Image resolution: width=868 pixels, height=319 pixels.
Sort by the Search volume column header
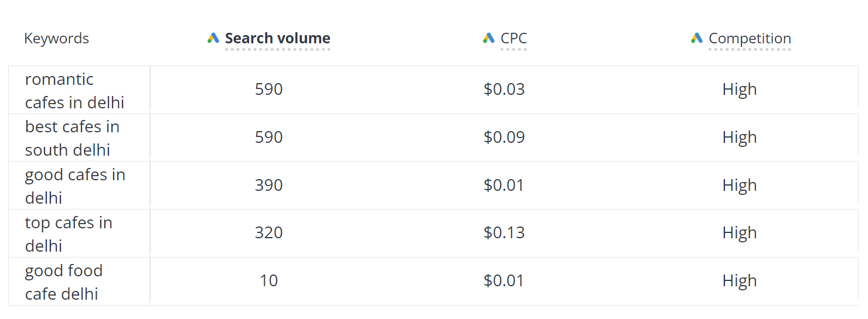coord(278,39)
